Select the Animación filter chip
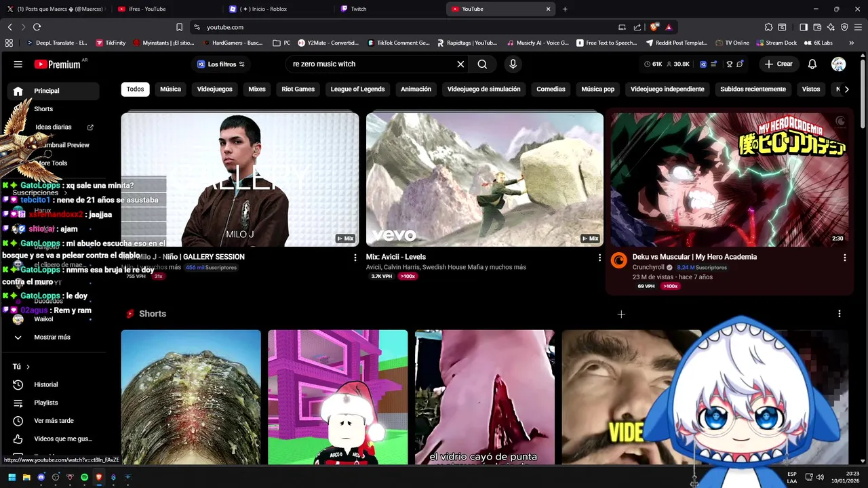This screenshot has height=488, width=868. [416, 89]
